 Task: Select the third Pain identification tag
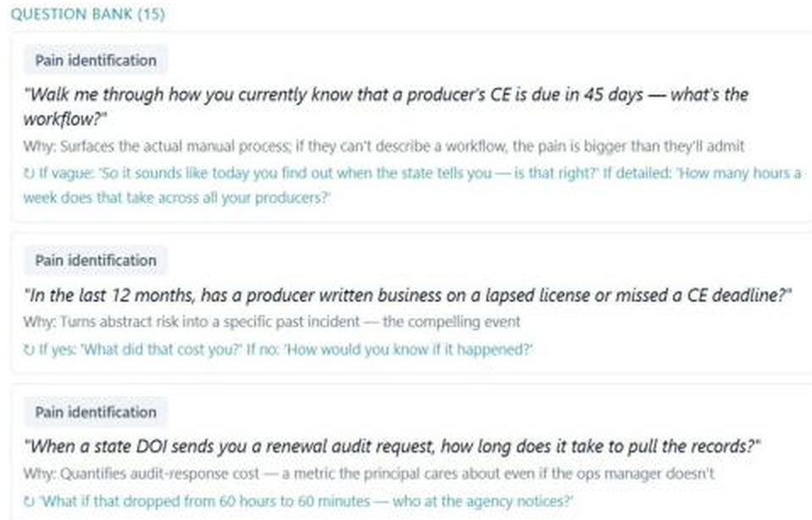click(x=95, y=412)
